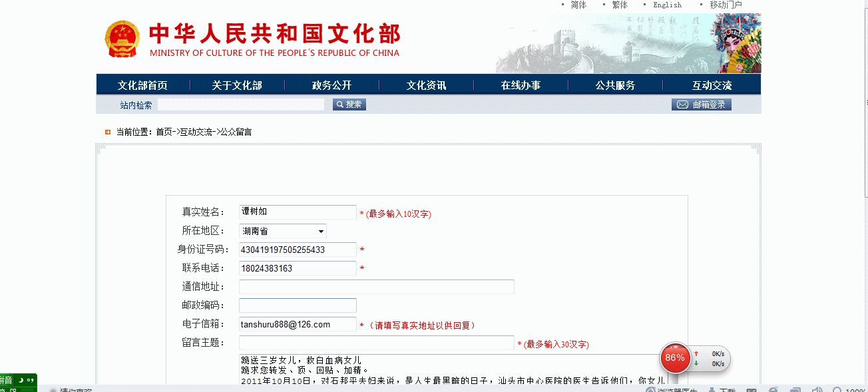Expand the 所在地区 province dropdown
The width and height of the screenshot is (868, 392).
tap(283, 231)
